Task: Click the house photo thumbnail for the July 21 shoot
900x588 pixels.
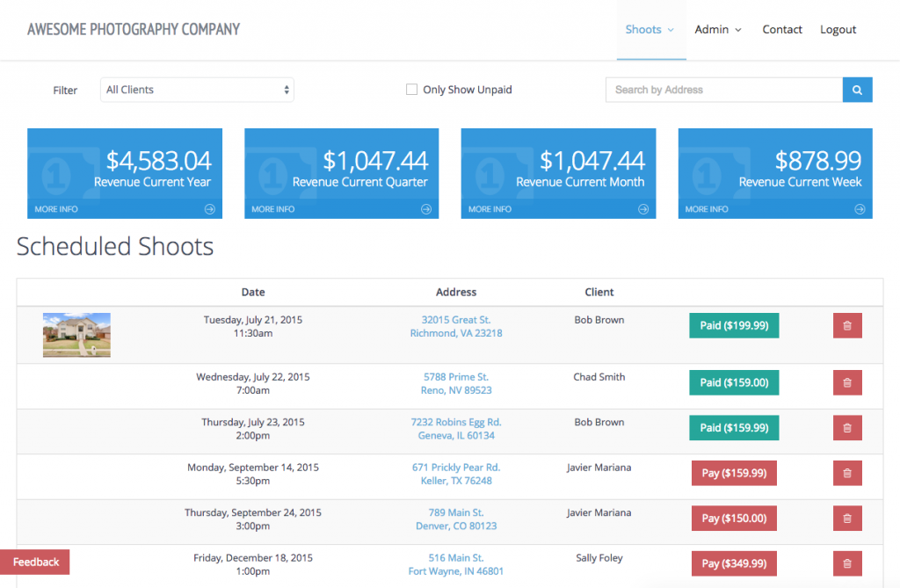Action: coord(76,335)
